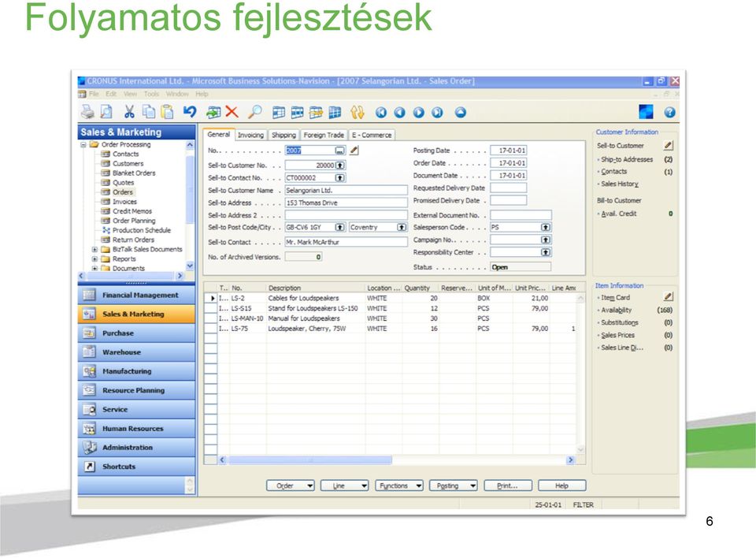
Task: Go to Last record navigation icon
Action: click(437, 113)
